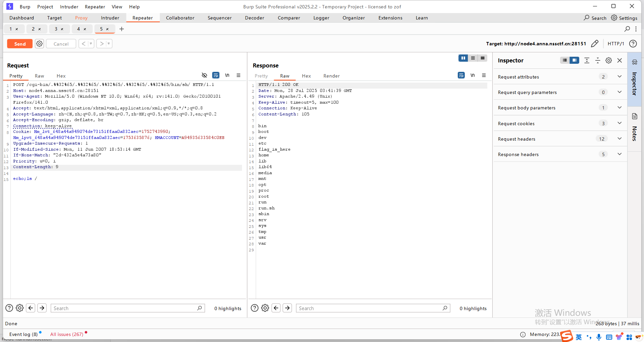
Task: Click the Cancel button
Action: pyautogui.click(x=61, y=44)
